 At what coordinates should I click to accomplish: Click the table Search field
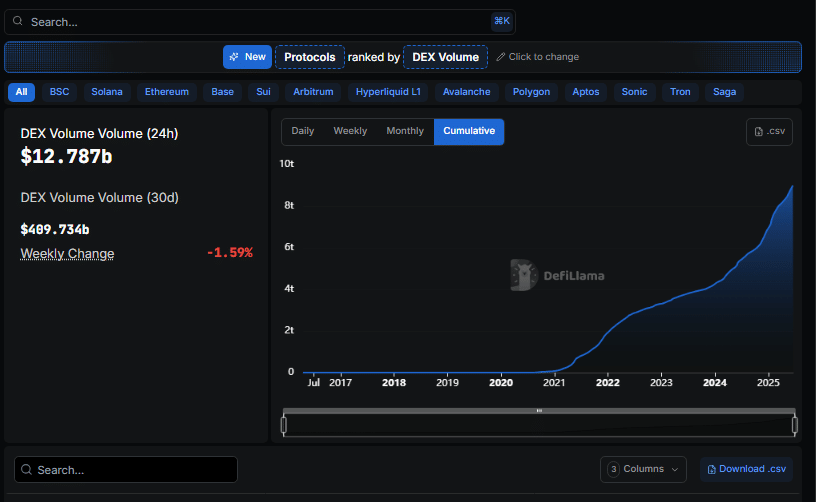click(126, 470)
